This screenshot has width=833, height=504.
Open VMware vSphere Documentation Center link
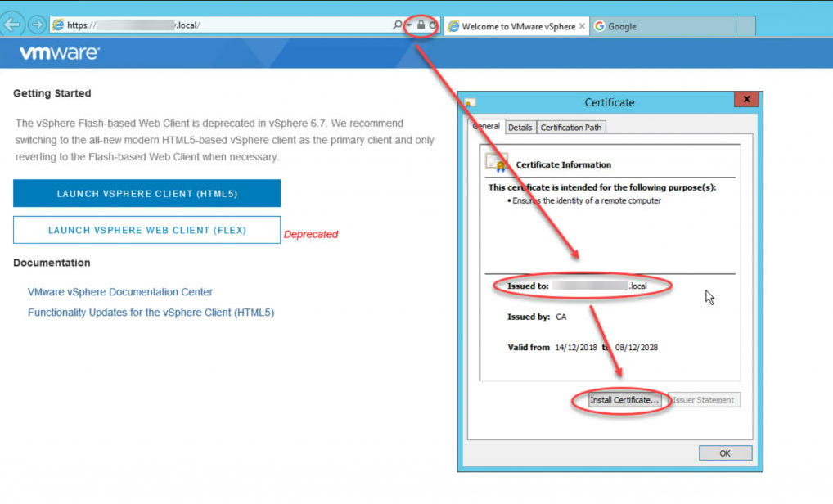[120, 292]
